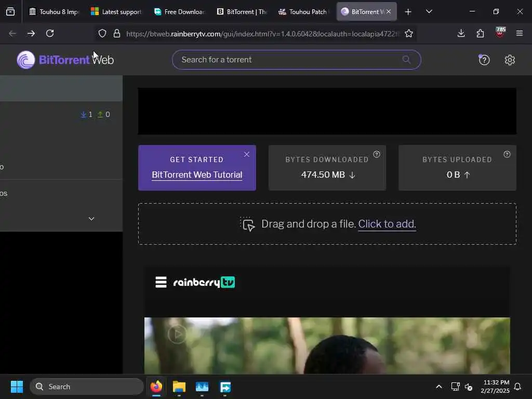Image resolution: width=532 pixels, height=399 pixels.
Task: Open the Firefox application menu
Action: (x=519, y=33)
